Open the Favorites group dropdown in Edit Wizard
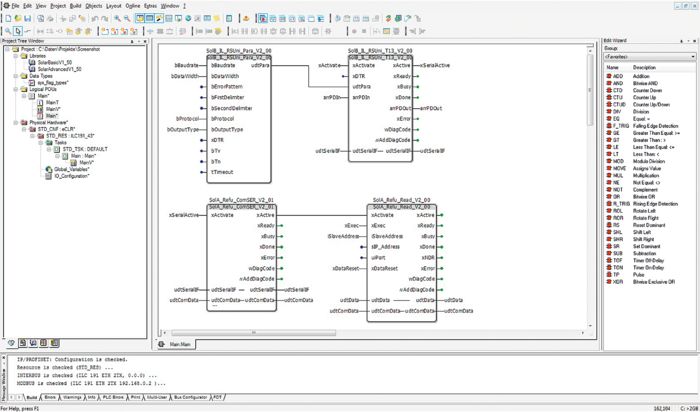700x412 pixels. coord(692,57)
